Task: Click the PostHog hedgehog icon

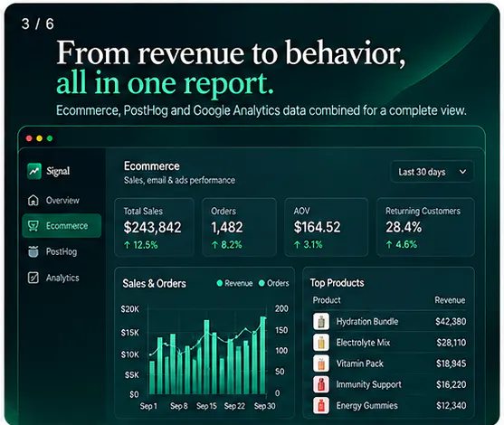Action: pyautogui.click(x=33, y=251)
